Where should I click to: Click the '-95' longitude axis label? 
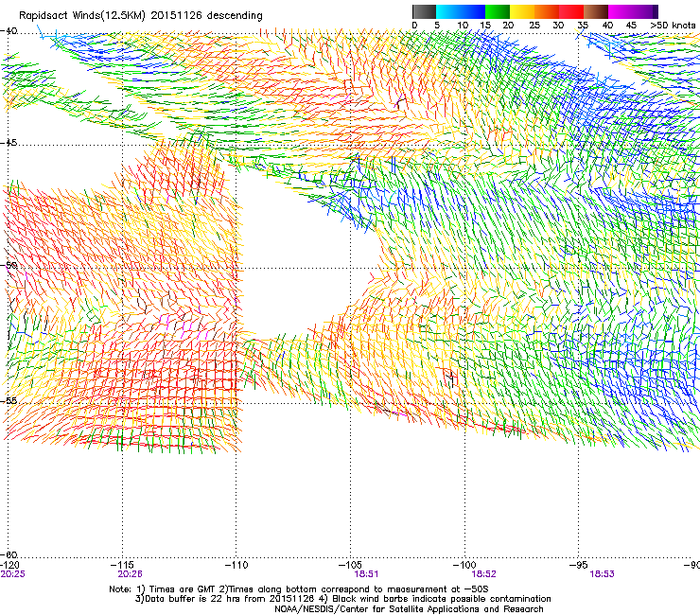[579, 565]
